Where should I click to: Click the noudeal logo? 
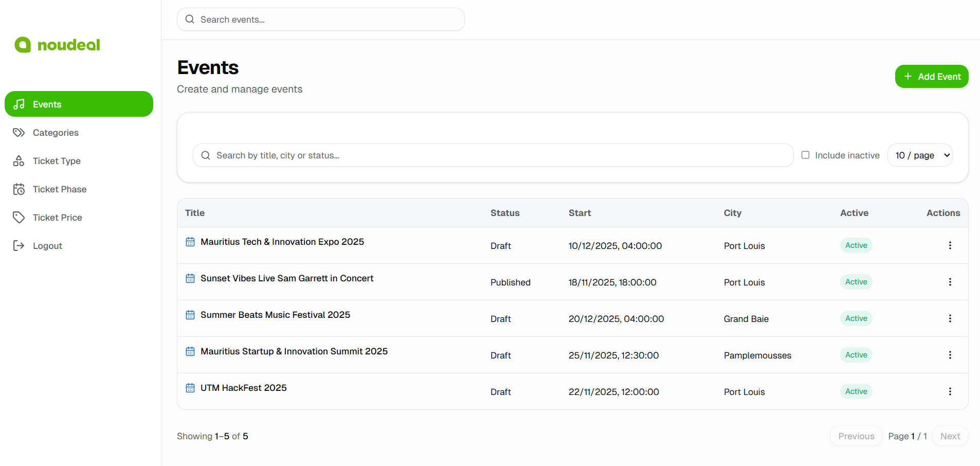coord(57,45)
